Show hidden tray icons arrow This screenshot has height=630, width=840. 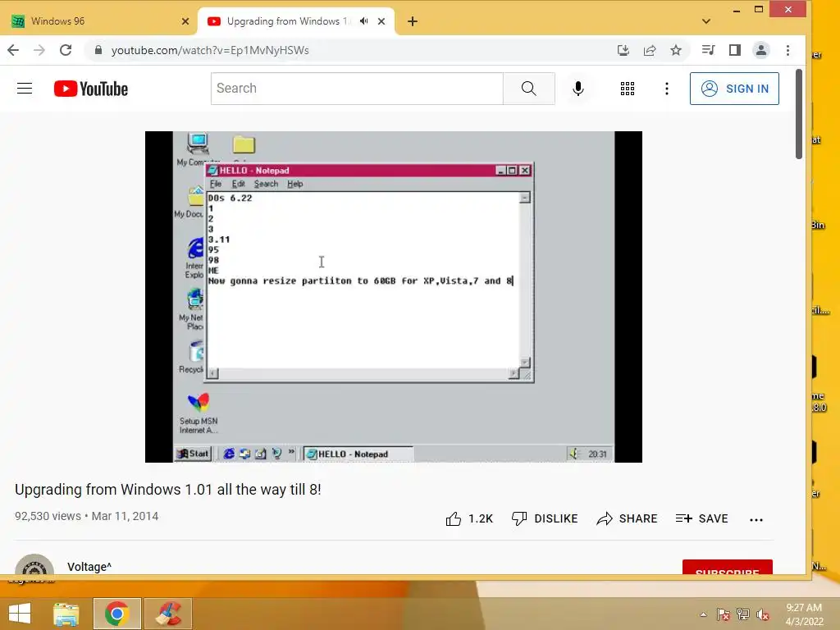pyautogui.click(x=703, y=614)
